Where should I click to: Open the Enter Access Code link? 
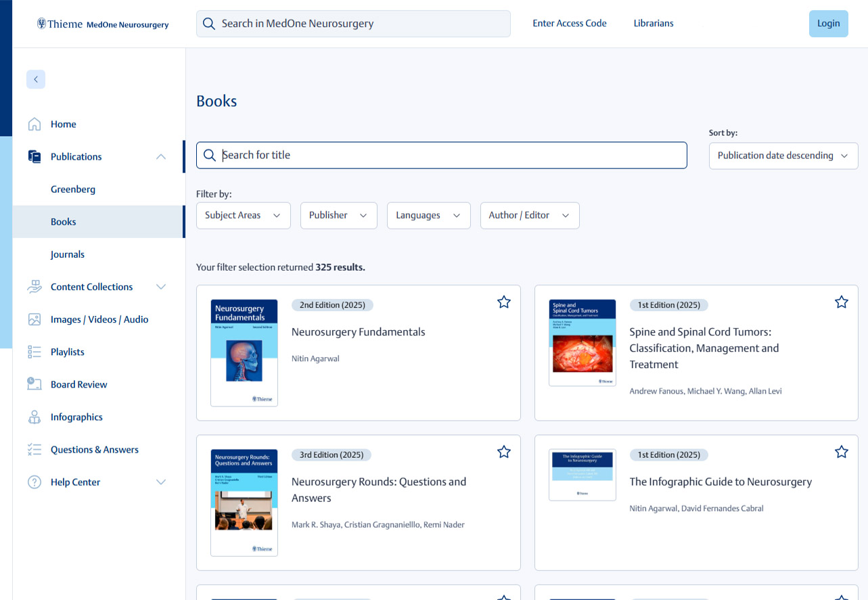pos(569,23)
